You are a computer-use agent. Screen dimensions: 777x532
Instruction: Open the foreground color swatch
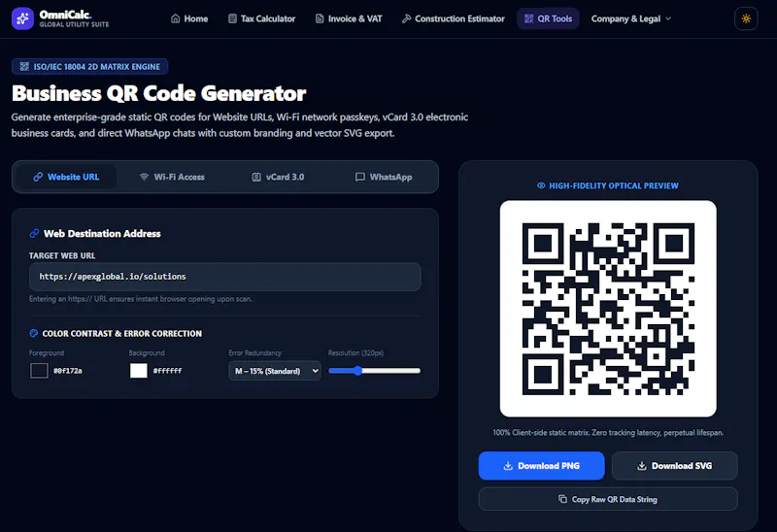39,371
